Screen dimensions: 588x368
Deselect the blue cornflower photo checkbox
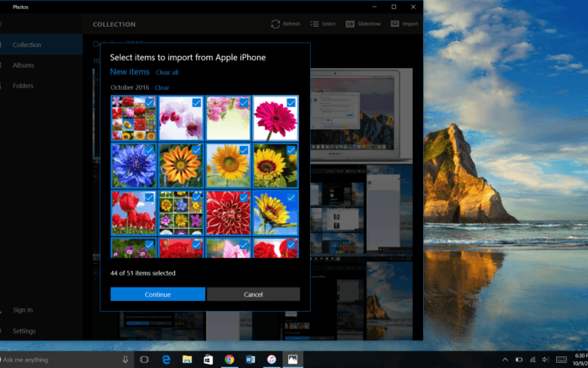point(150,150)
